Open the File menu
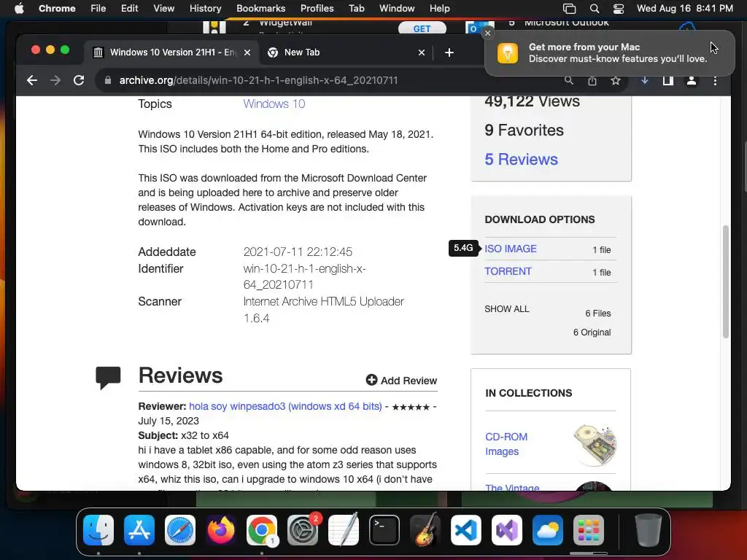The width and height of the screenshot is (747, 560). [98, 8]
